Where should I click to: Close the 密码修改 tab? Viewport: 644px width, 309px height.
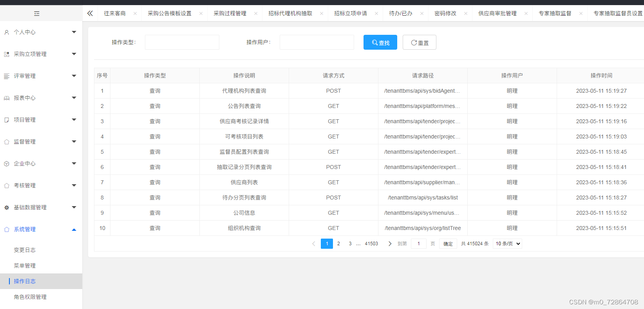[466, 13]
